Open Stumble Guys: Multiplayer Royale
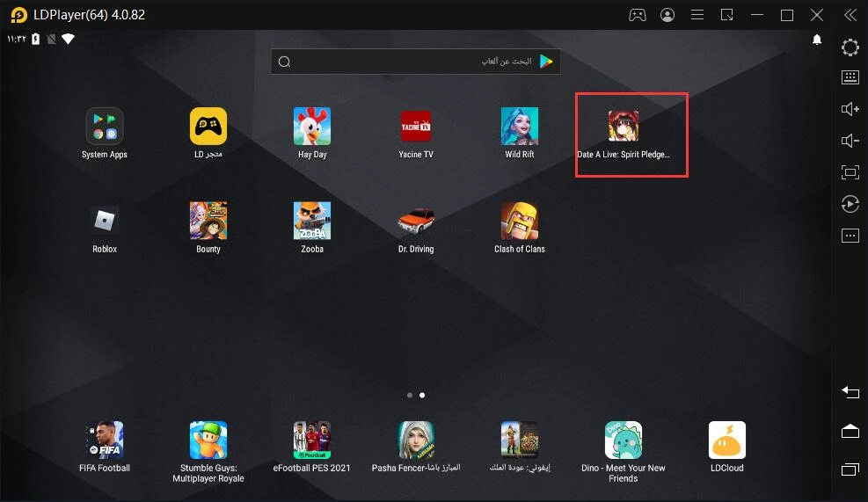The height and width of the screenshot is (502, 868). coord(208,440)
